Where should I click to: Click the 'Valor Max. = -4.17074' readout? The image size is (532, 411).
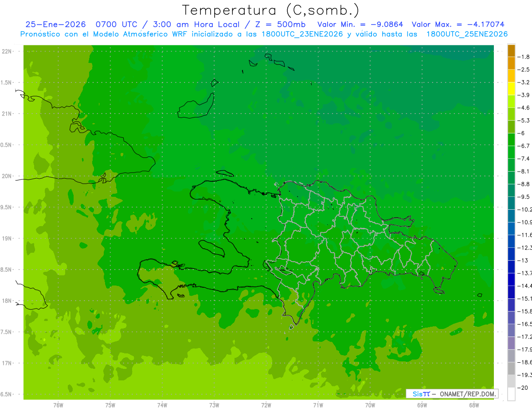458,25
